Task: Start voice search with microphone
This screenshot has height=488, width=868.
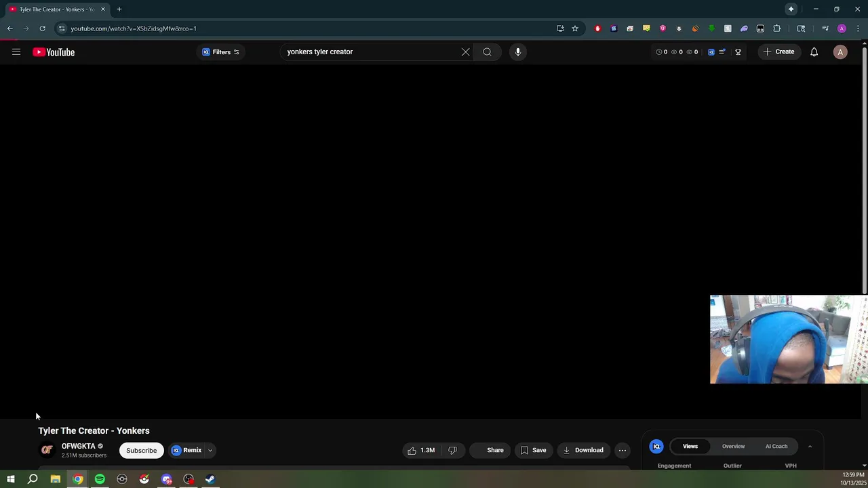Action: click(x=517, y=52)
